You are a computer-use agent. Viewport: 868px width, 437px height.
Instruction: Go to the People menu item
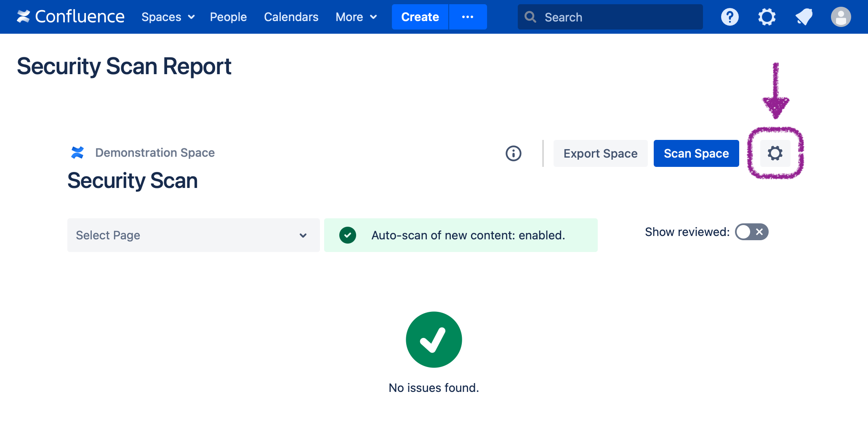(228, 17)
